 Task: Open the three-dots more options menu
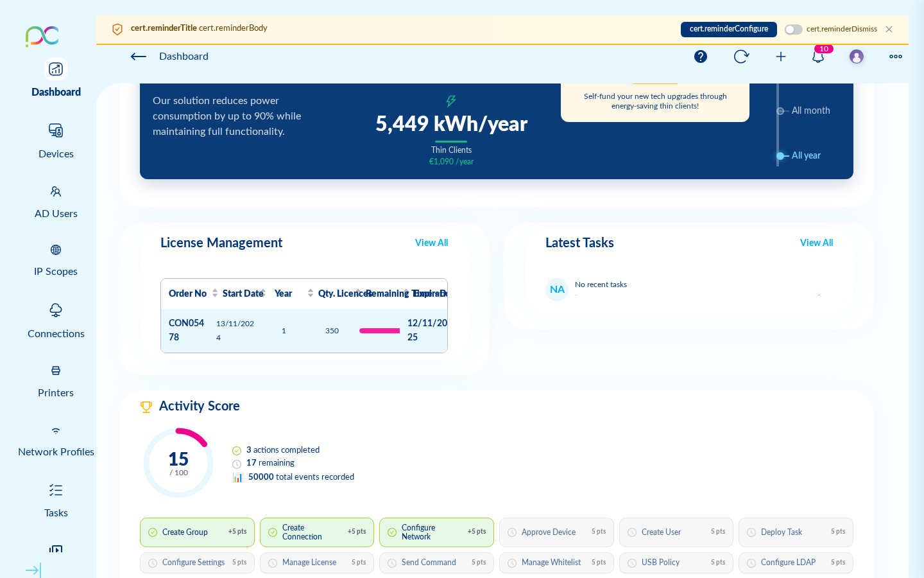pyautogui.click(x=896, y=57)
